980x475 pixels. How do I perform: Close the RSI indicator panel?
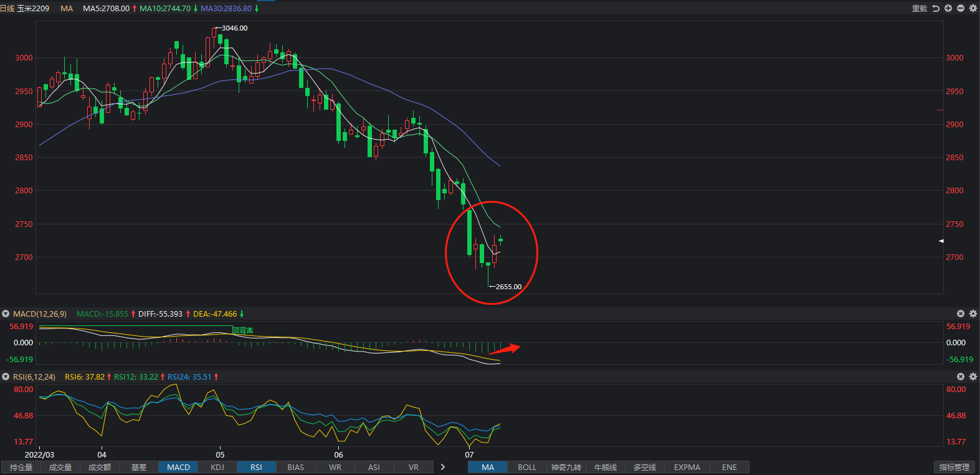[x=961, y=377]
